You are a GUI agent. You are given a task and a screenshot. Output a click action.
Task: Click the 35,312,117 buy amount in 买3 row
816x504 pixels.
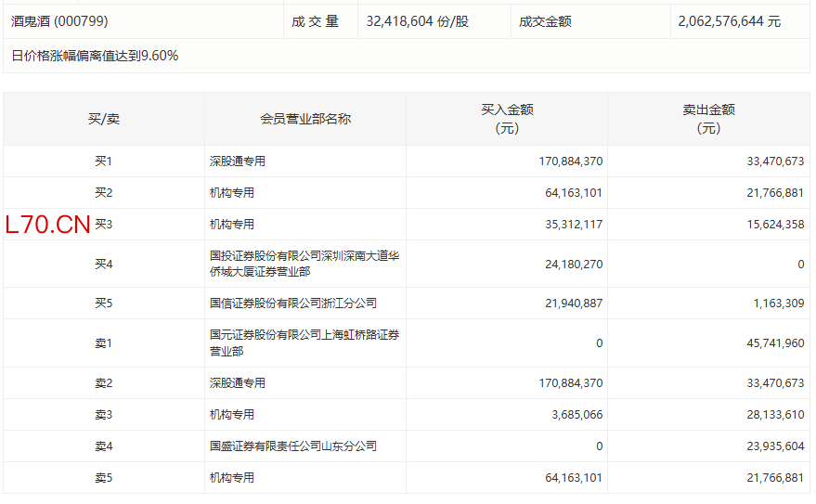click(571, 225)
